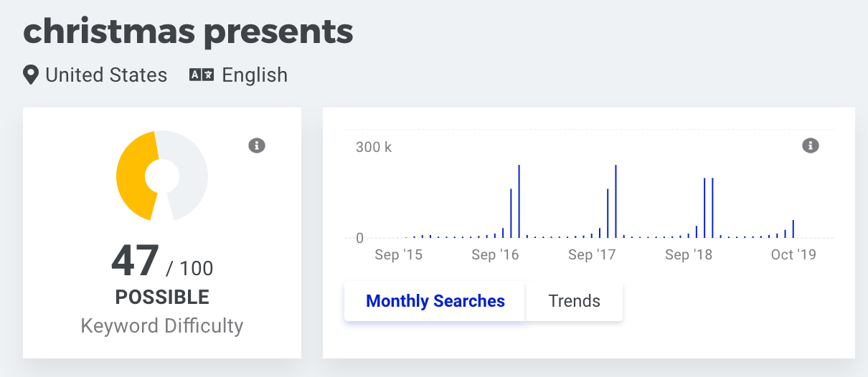The image size is (868, 377).
Task: Click the tallest bar near Sep '17
Action: (x=615, y=201)
